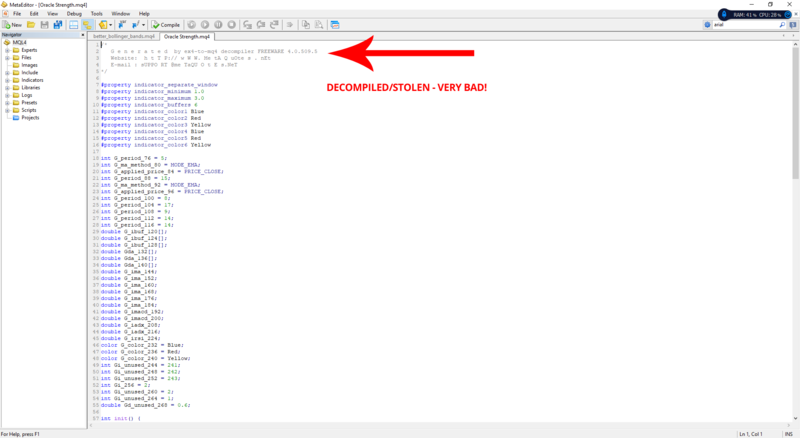The image size is (800, 438).
Task: Close the Navigator panel
Action: [x=83, y=35]
